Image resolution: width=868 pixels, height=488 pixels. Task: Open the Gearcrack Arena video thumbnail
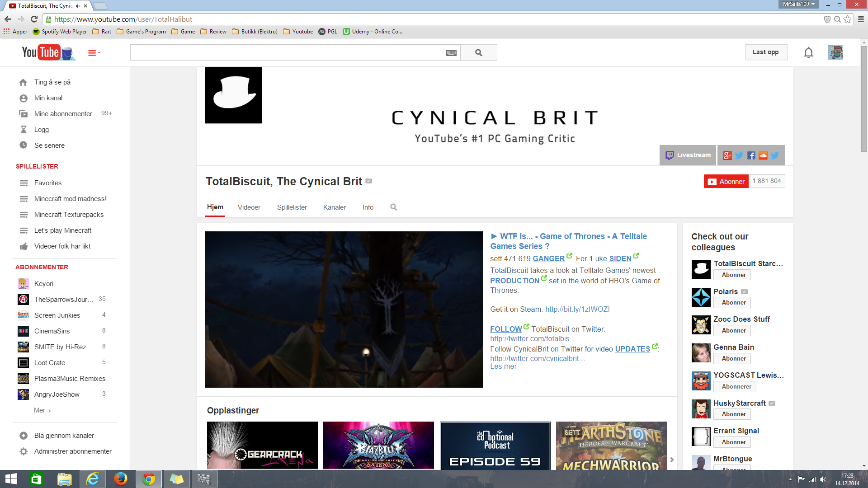click(x=262, y=445)
